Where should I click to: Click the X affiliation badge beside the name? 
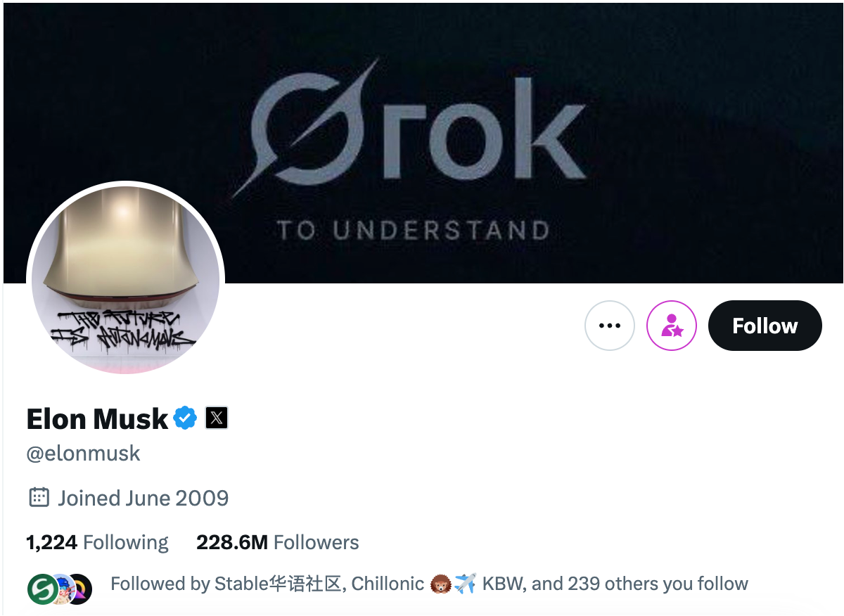click(217, 418)
